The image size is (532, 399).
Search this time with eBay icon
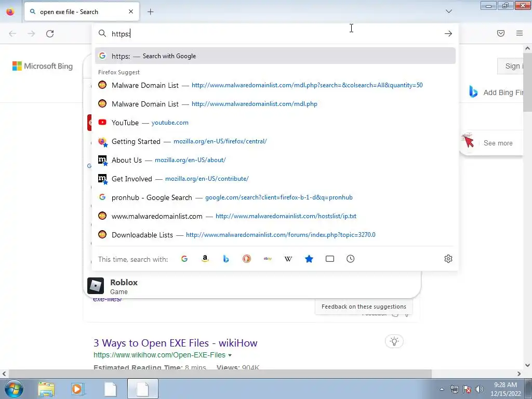[268, 259]
